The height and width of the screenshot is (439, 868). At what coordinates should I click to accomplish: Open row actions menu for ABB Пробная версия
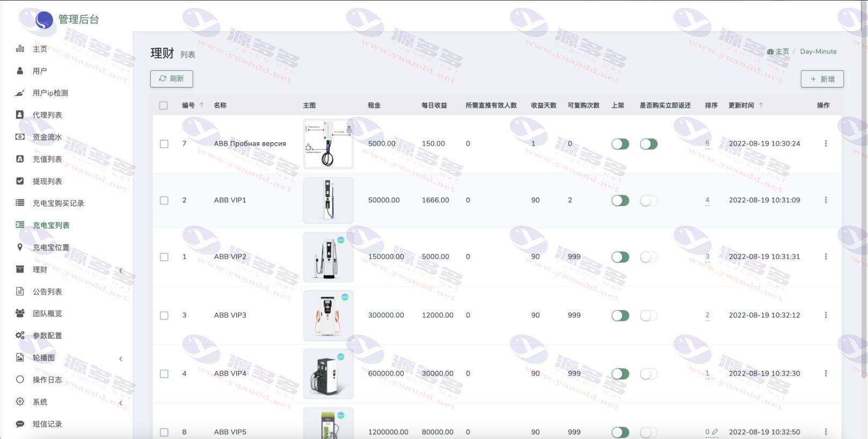pyautogui.click(x=826, y=143)
